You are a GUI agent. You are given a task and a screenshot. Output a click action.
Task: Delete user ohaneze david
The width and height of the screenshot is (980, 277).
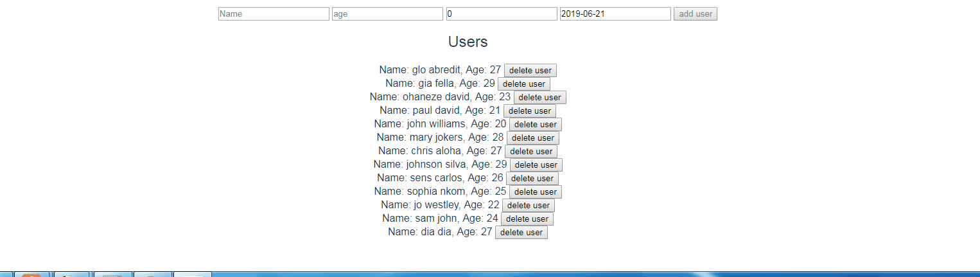[540, 98]
